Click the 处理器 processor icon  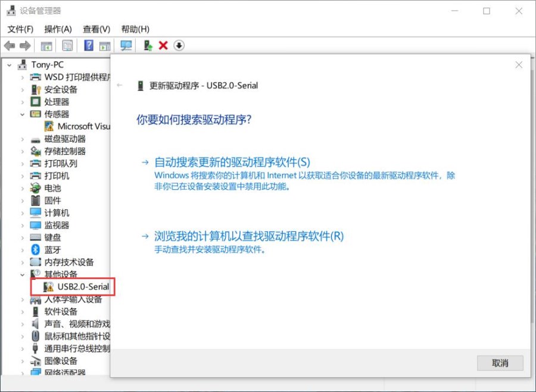[x=36, y=102]
